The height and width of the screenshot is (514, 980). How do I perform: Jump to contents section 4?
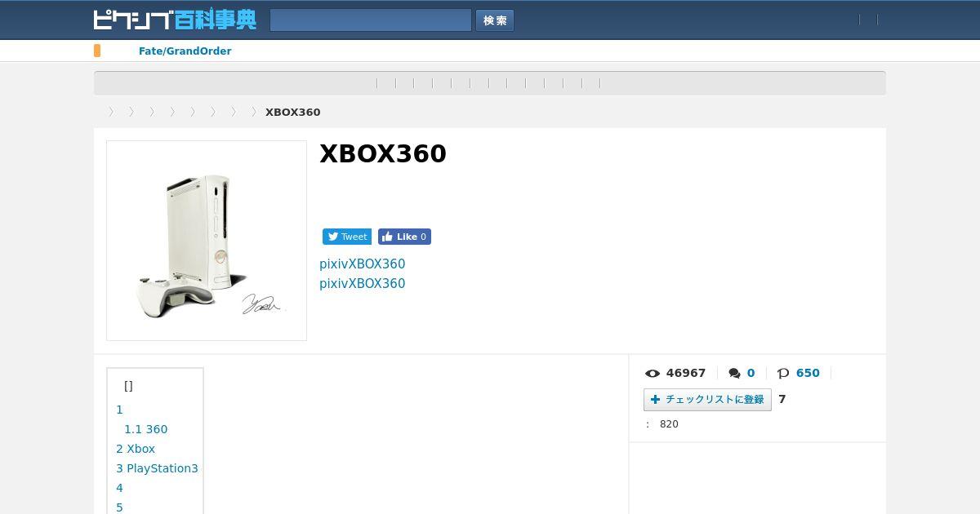119,488
